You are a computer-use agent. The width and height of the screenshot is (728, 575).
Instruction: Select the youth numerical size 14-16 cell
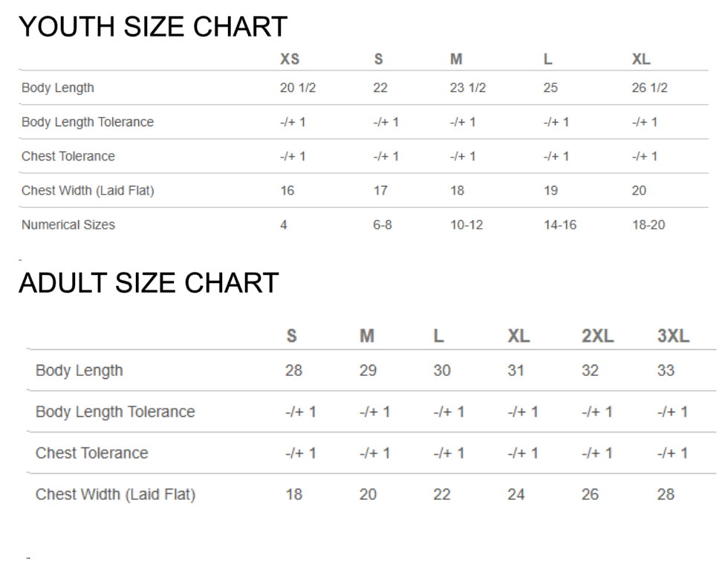coord(560,224)
